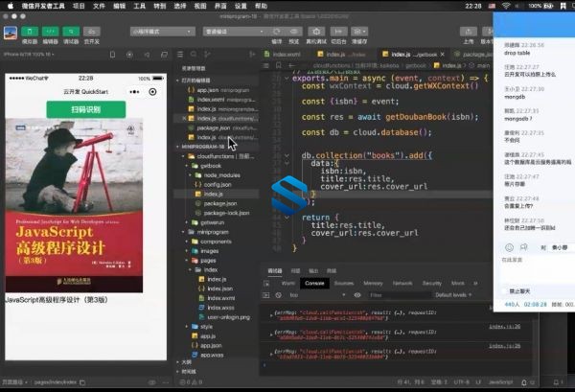Toggle the simulator mute speaker icon

click(x=147, y=55)
